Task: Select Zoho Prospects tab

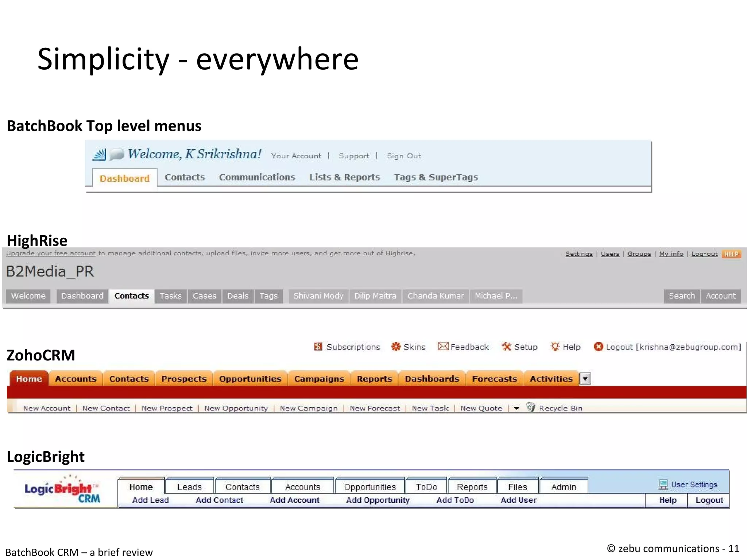Action: (x=184, y=379)
